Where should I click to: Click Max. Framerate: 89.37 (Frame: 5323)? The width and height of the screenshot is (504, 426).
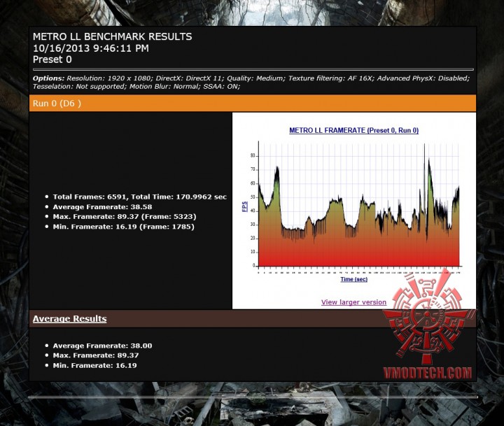[x=125, y=217]
